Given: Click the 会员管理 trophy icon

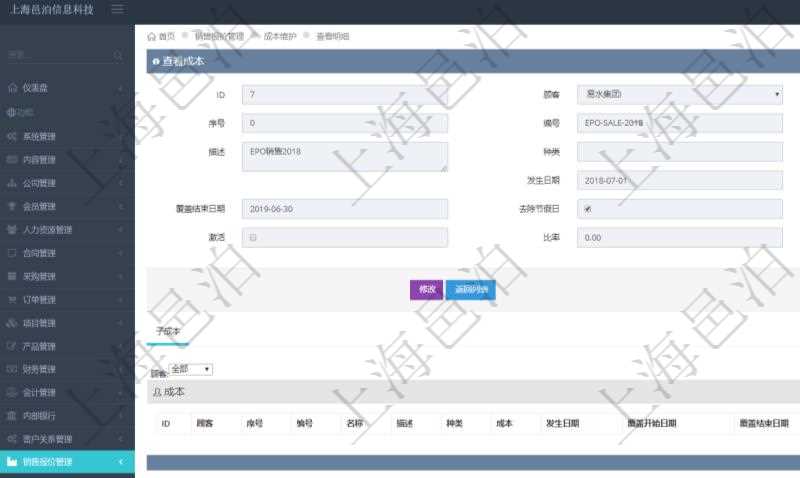Looking at the screenshot, I should pyautogui.click(x=12, y=206).
